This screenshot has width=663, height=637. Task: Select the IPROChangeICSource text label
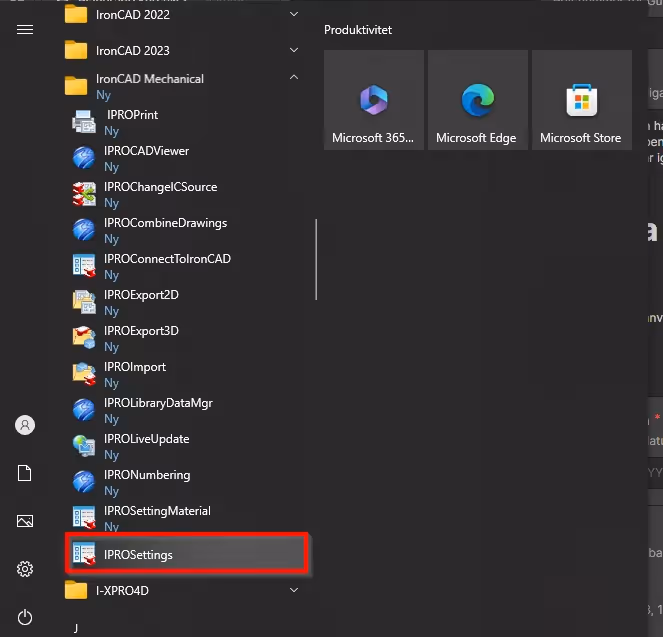(161, 187)
